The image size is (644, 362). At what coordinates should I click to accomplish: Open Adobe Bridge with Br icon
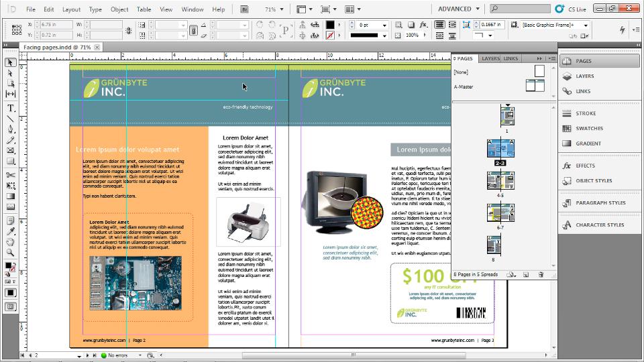(x=244, y=9)
